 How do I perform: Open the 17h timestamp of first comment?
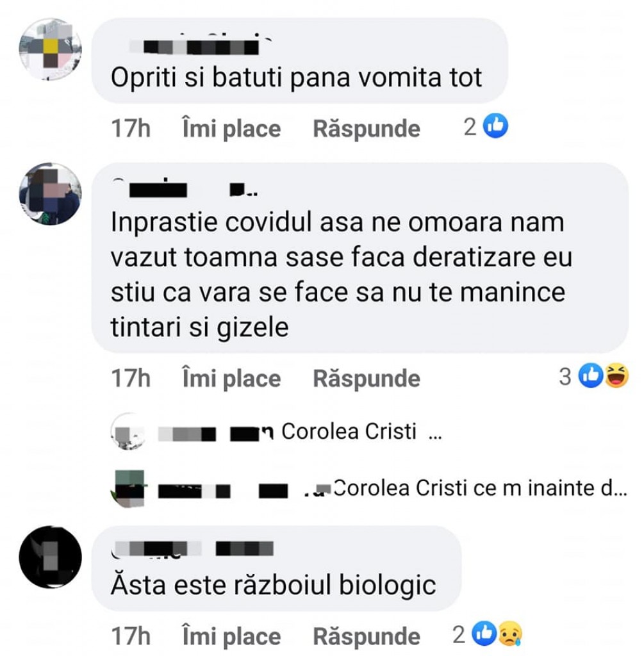coord(131,128)
